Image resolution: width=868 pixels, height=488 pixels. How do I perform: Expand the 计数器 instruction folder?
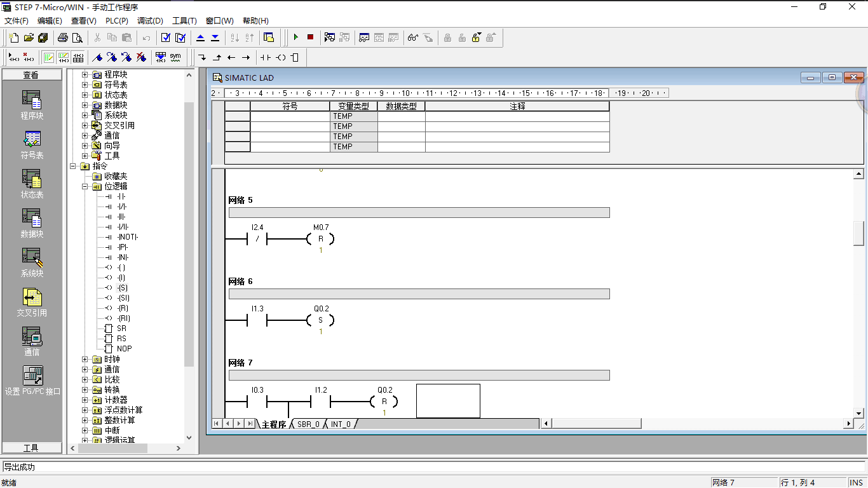(85, 400)
